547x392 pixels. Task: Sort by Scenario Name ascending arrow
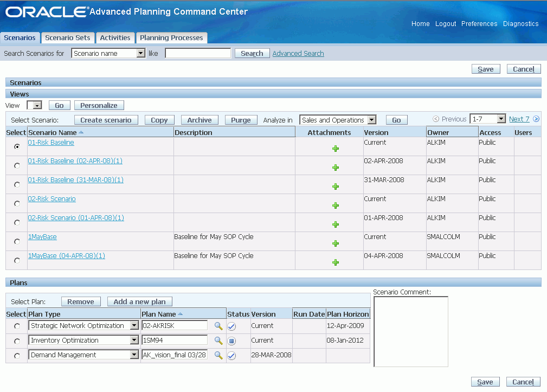coord(81,132)
